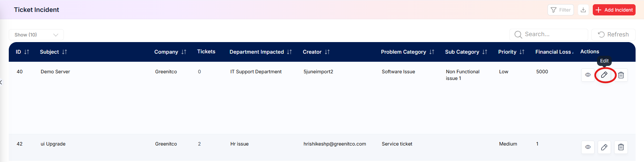
Task: Click the IT Support Department cell
Action: [256, 72]
